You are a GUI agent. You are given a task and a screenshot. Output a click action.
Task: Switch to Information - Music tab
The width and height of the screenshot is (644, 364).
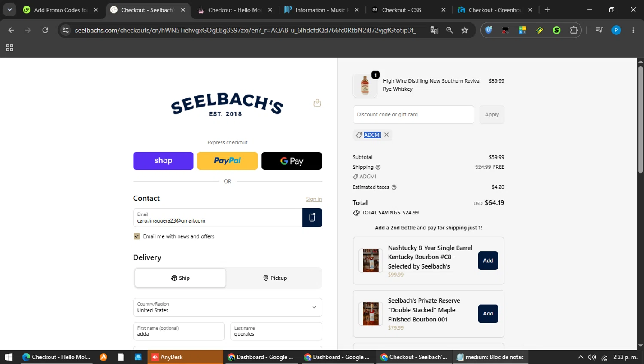[x=322, y=10]
